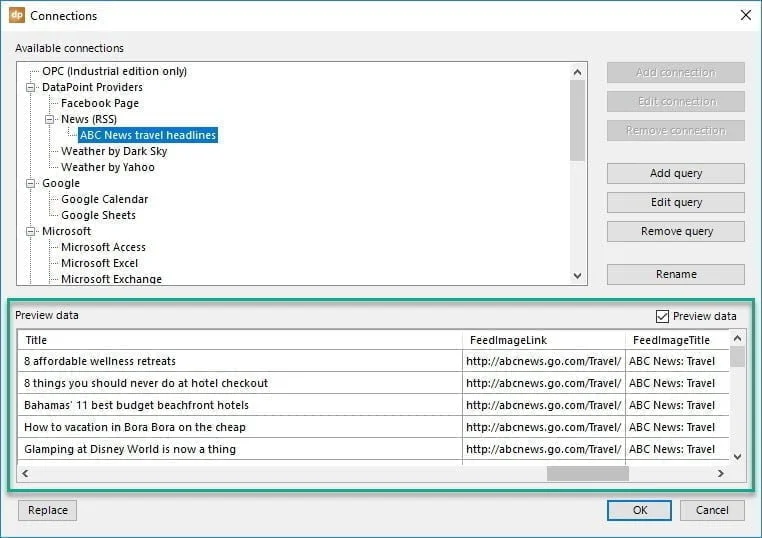Select Google Sheets provider
The width and height of the screenshot is (762, 538).
click(x=98, y=215)
